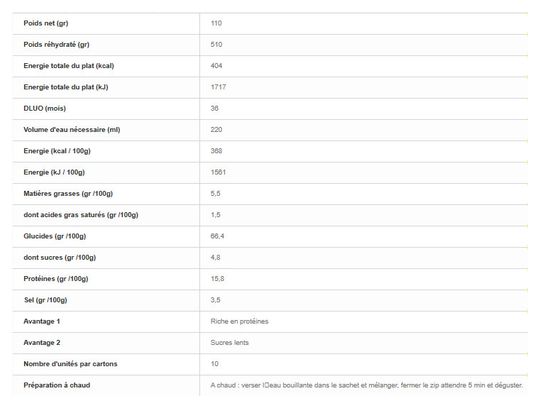
Task: Click the hot preparation instructions text
Action: [x=367, y=386]
